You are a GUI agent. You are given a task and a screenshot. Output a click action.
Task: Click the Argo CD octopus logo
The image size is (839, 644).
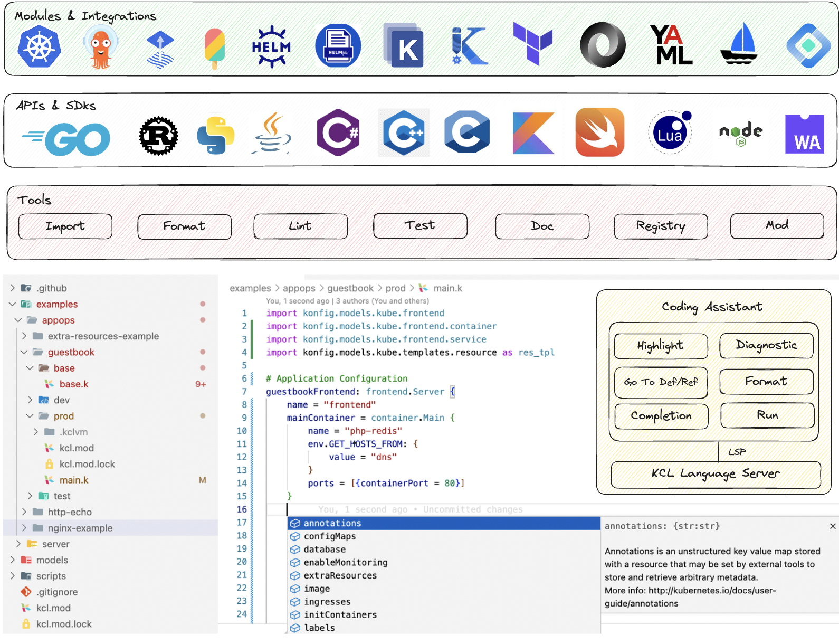pyautogui.click(x=100, y=47)
